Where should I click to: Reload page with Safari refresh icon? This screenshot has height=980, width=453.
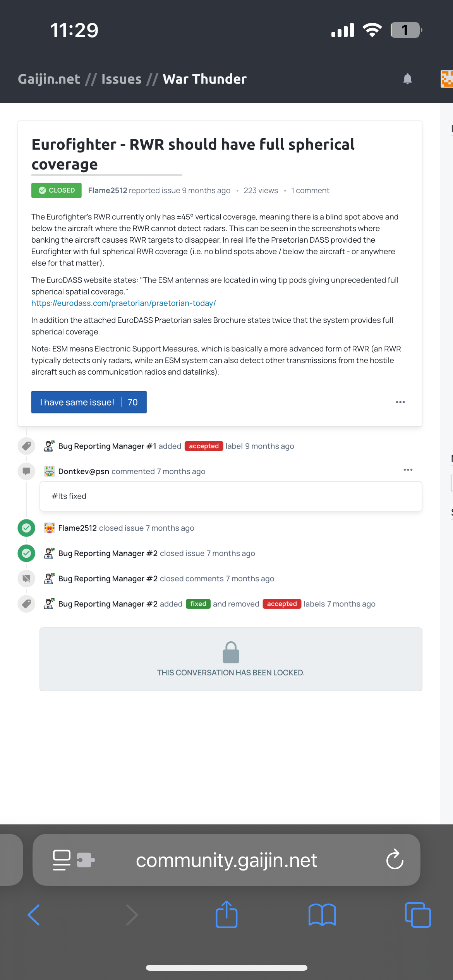[x=395, y=860]
